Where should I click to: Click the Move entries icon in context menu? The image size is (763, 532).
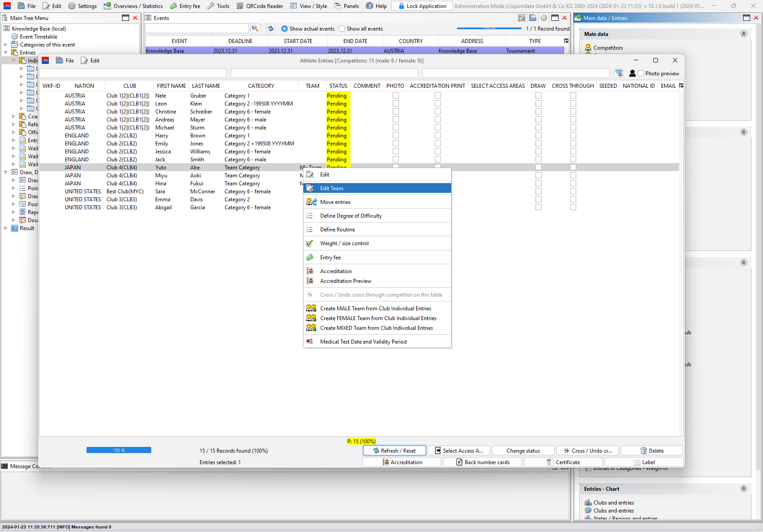point(311,202)
